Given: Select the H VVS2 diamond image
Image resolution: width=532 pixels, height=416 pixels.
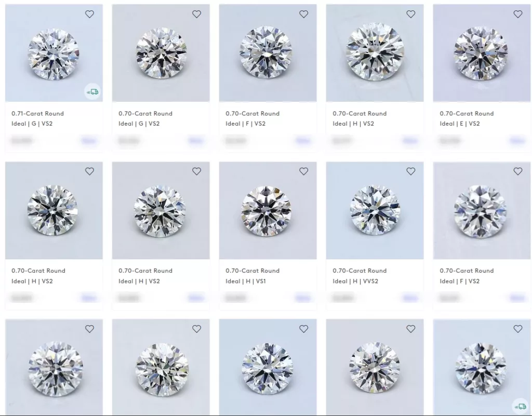Looking at the screenshot, I should [x=375, y=210].
